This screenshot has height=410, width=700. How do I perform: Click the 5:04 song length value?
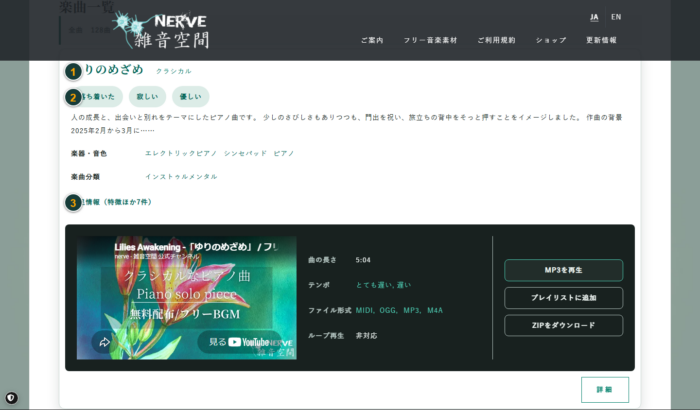click(x=363, y=260)
